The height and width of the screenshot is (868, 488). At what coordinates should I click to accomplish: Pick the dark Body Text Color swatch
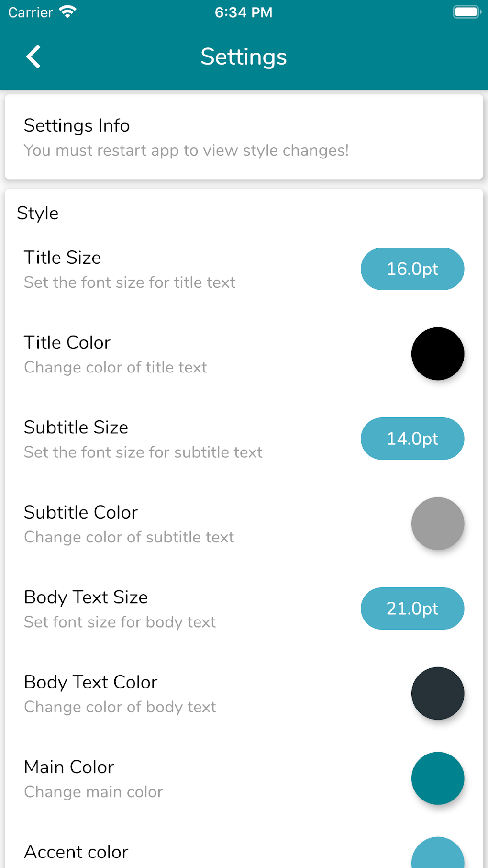coord(437,693)
